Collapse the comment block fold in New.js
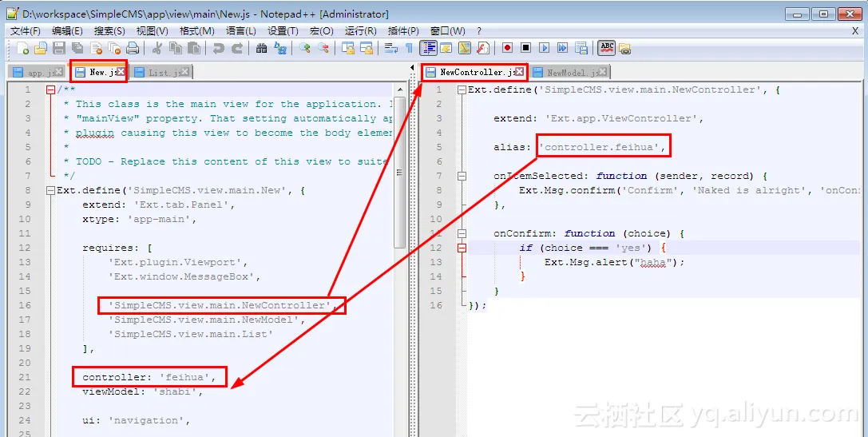 pos(51,89)
